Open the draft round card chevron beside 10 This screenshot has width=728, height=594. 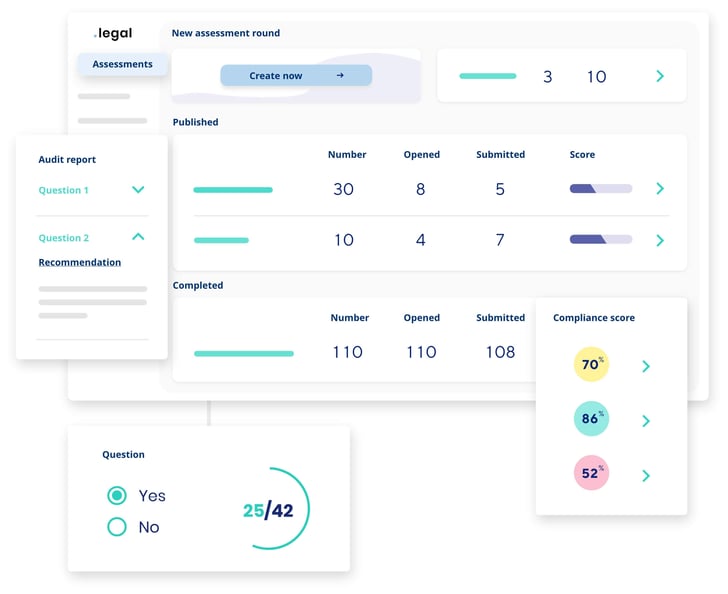point(660,76)
